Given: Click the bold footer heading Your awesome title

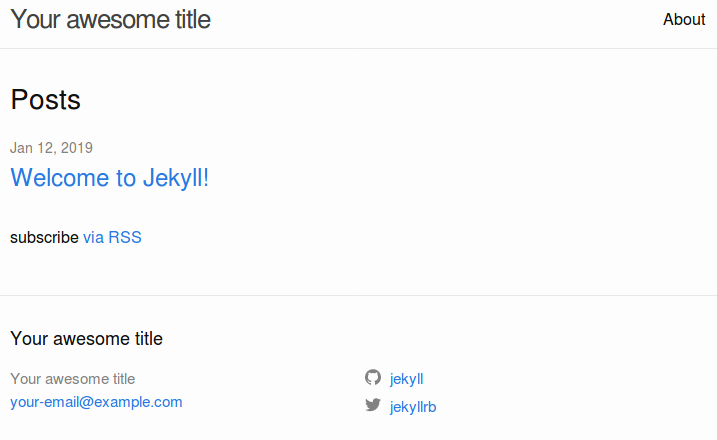Looking at the screenshot, I should tap(86, 339).
